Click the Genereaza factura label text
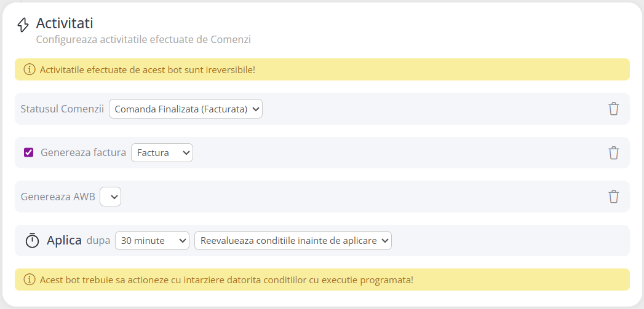644x309 pixels. (83, 153)
